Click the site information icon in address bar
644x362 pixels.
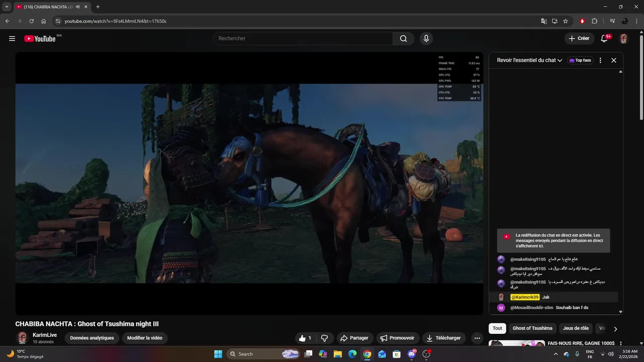coord(58,21)
